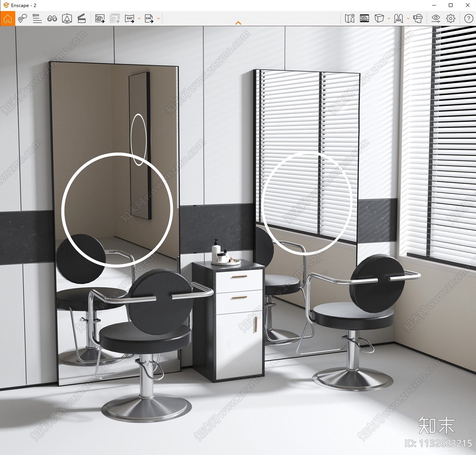This screenshot has height=455, width=476.
Task: Toggle the wings navigation mode icon
Action: (399, 18)
